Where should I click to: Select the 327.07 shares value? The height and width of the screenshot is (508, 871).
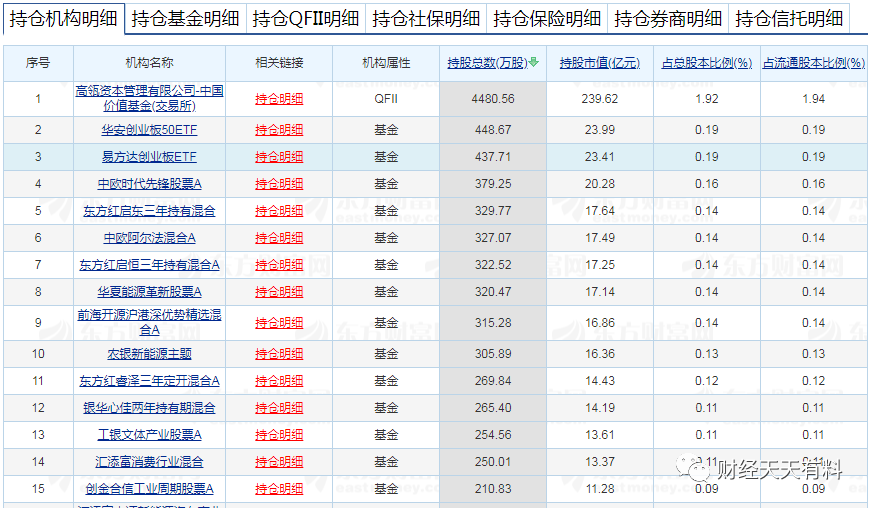tap(493, 238)
